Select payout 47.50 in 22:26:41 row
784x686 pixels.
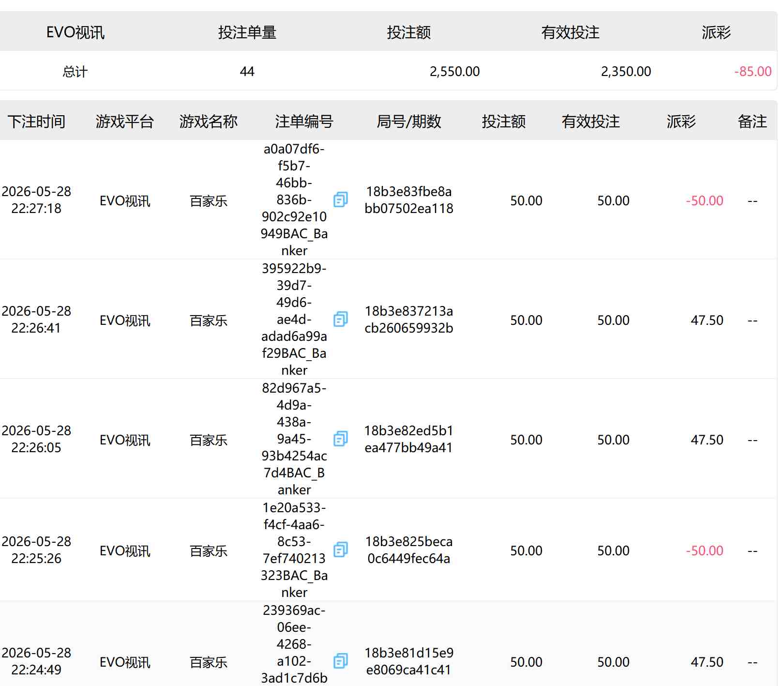coord(707,320)
